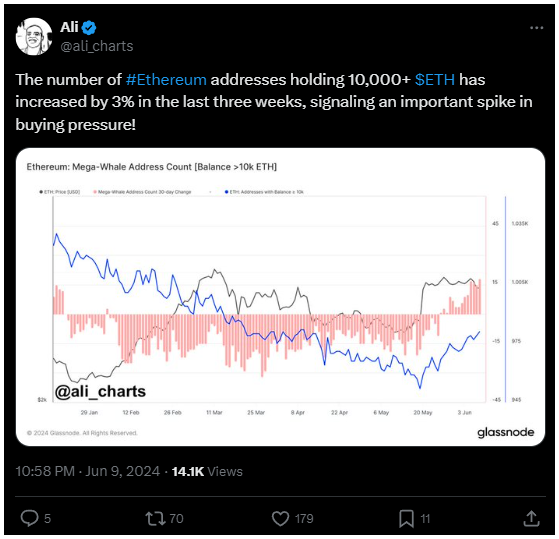The width and height of the screenshot is (559, 539).
Task: Click the blue verified badge
Action: (x=89, y=27)
